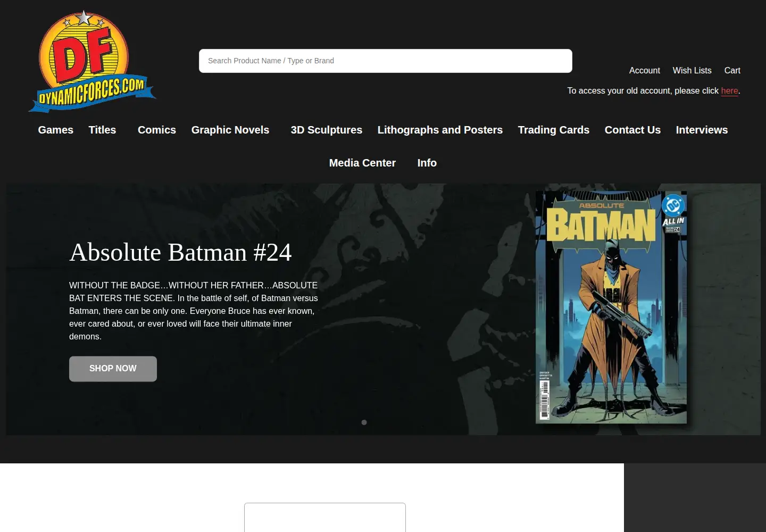This screenshot has height=532, width=766.
Task: Open the Games menu
Action: click(x=56, y=130)
